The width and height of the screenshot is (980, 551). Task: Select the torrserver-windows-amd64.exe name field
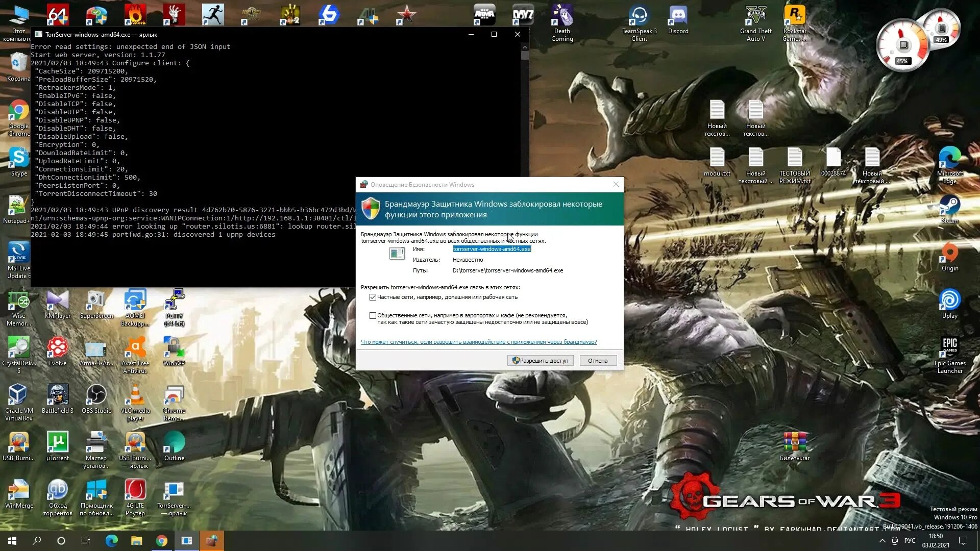pyautogui.click(x=492, y=249)
